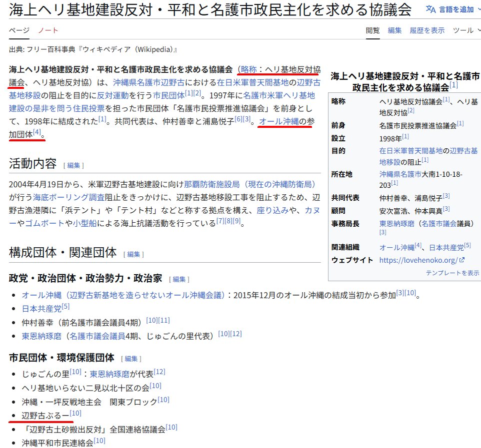Open 東恩納琢磨 link in the political list

41,336
